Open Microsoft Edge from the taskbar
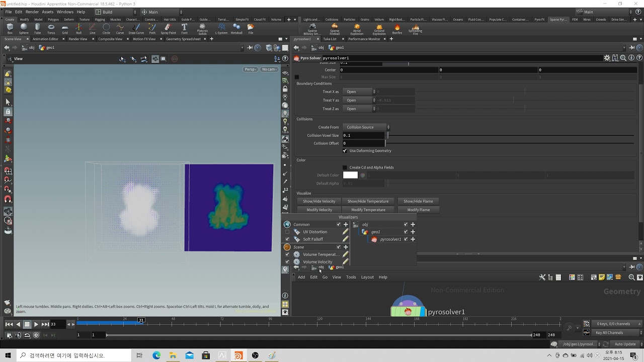This screenshot has height=362, width=644. (x=156, y=355)
